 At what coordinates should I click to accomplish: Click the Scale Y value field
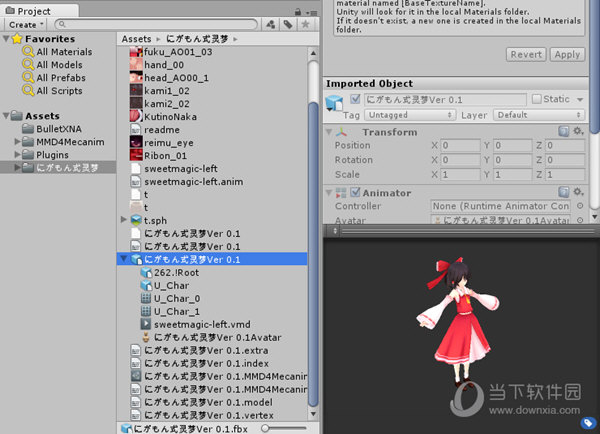(513, 175)
